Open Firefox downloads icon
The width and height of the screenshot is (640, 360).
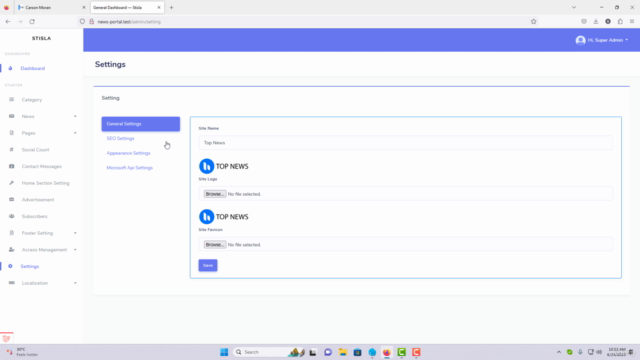click(x=596, y=22)
